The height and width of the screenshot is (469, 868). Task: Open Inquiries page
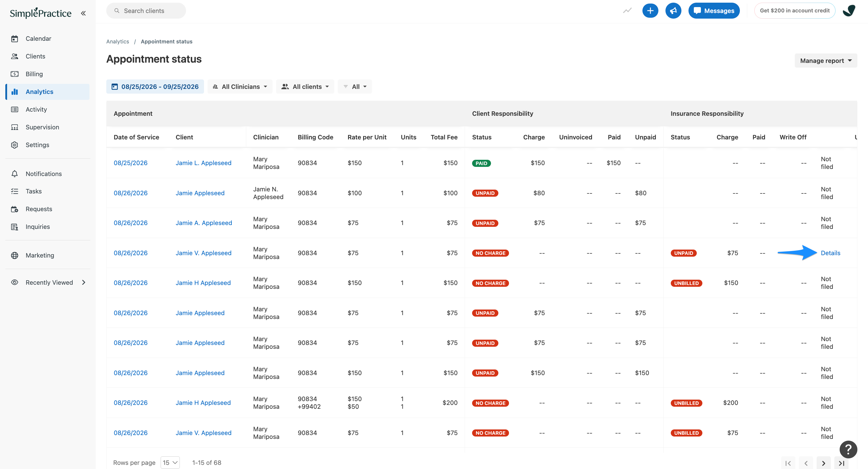48,227
